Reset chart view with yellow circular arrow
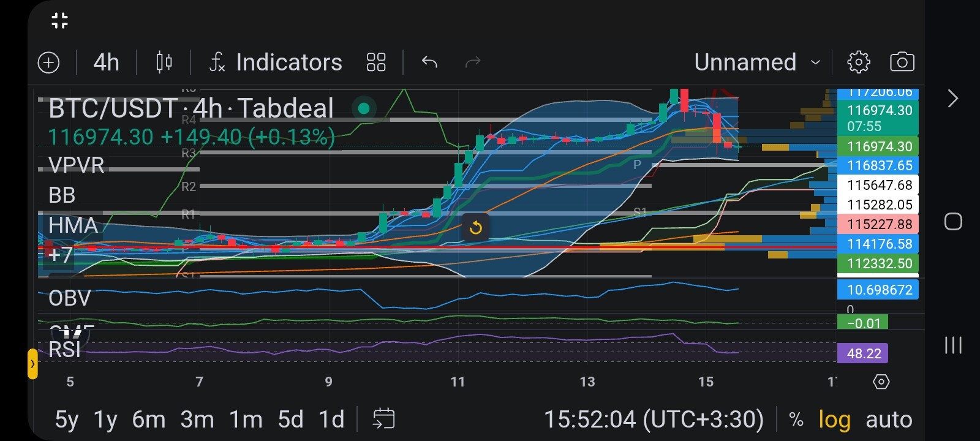Viewport: 980px width, 441px height. 475,228
